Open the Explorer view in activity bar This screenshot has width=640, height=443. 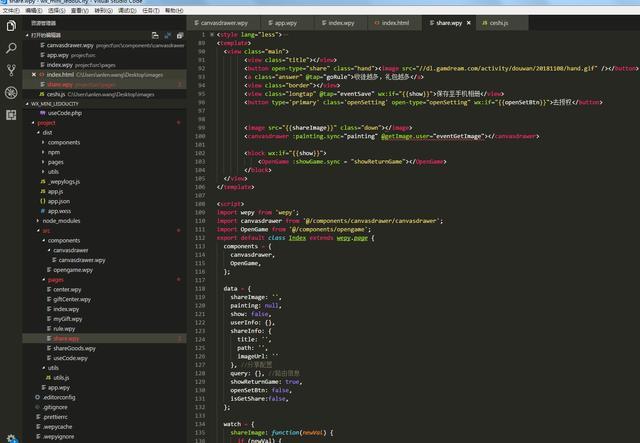11,24
